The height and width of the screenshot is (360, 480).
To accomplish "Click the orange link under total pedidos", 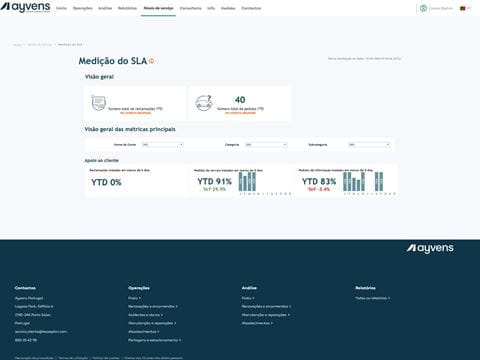I will click(x=240, y=113).
